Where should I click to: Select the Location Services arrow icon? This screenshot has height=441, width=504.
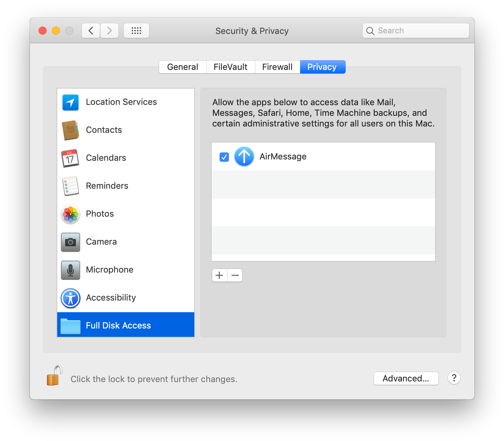(x=71, y=102)
